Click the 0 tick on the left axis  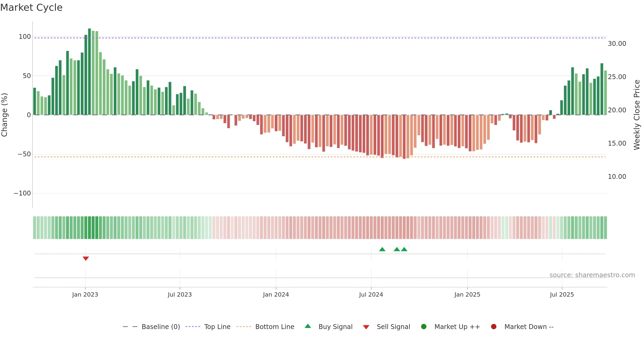[x=29, y=115]
